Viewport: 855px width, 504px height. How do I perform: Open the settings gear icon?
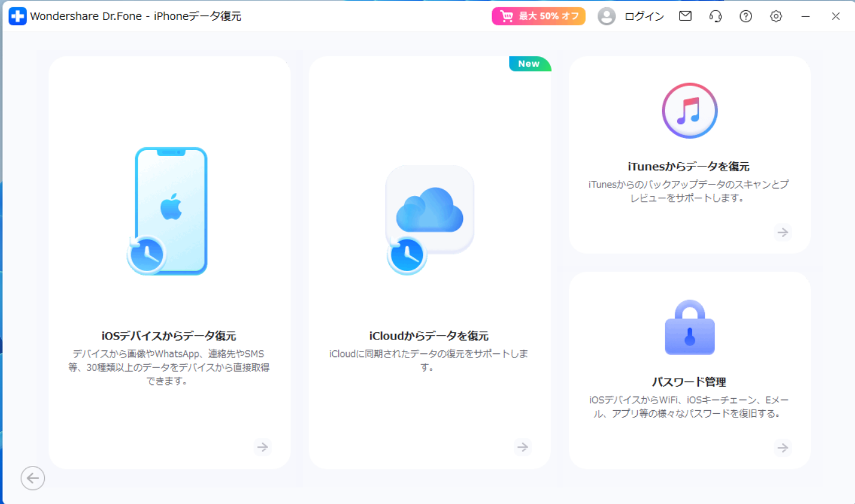coord(776,16)
